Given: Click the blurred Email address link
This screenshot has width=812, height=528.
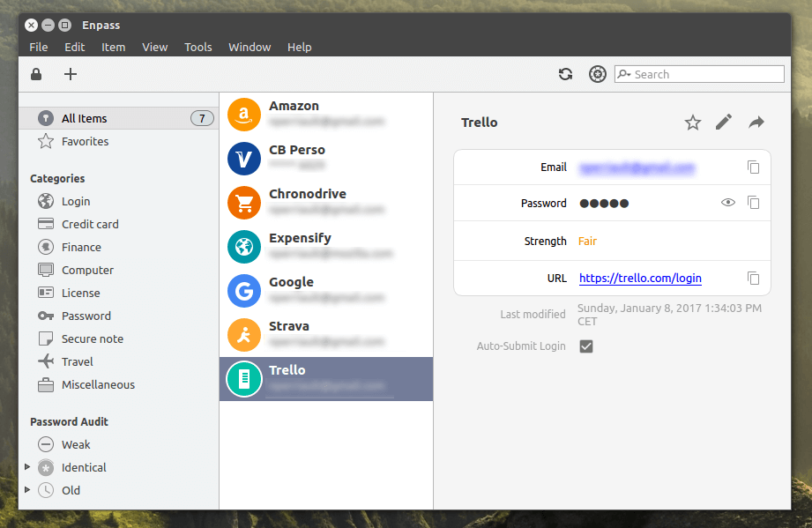Looking at the screenshot, I should tap(637, 167).
